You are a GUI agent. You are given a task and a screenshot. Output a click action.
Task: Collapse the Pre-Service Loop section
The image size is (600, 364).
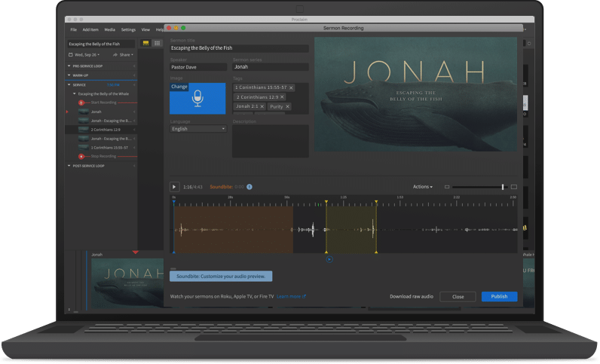tap(69, 66)
